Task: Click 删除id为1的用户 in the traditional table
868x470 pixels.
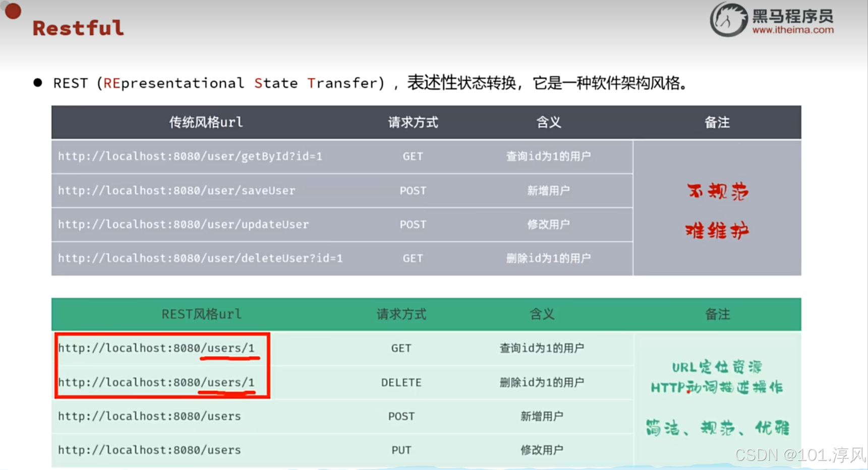Action: click(x=548, y=258)
